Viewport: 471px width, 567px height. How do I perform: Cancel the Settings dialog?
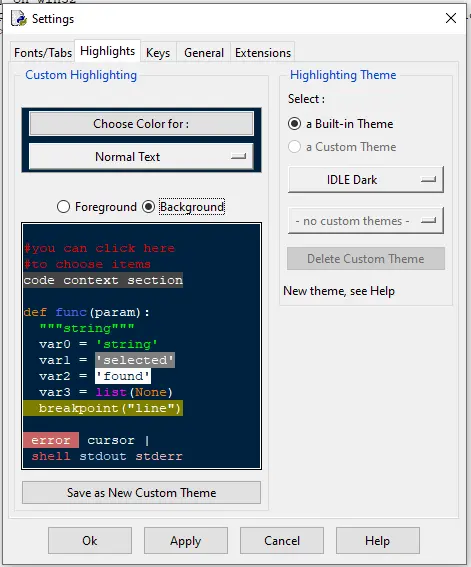(x=282, y=541)
